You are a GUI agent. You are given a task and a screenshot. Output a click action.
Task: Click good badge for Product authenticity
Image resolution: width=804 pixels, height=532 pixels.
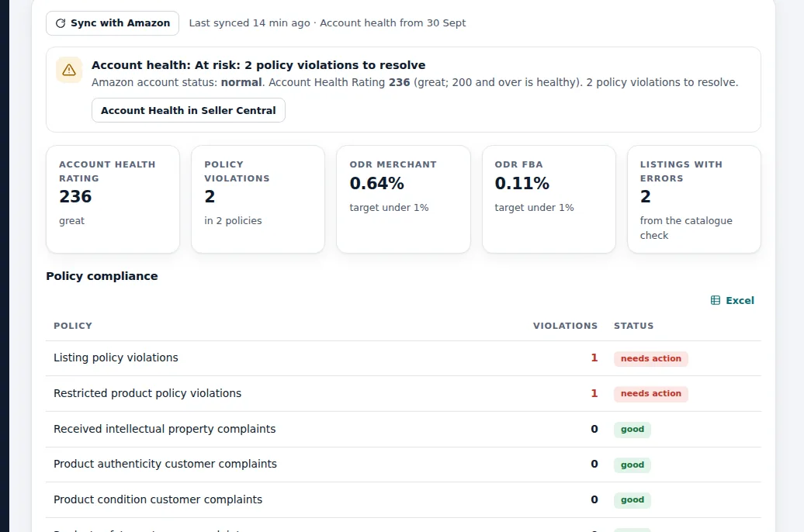632,465
